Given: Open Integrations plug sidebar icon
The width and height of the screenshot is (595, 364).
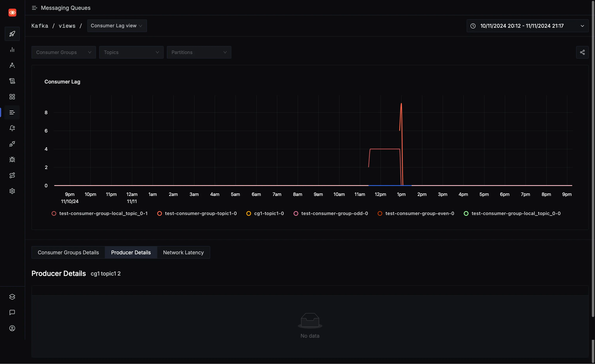Looking at the screenshot, I should click(12, 144).
